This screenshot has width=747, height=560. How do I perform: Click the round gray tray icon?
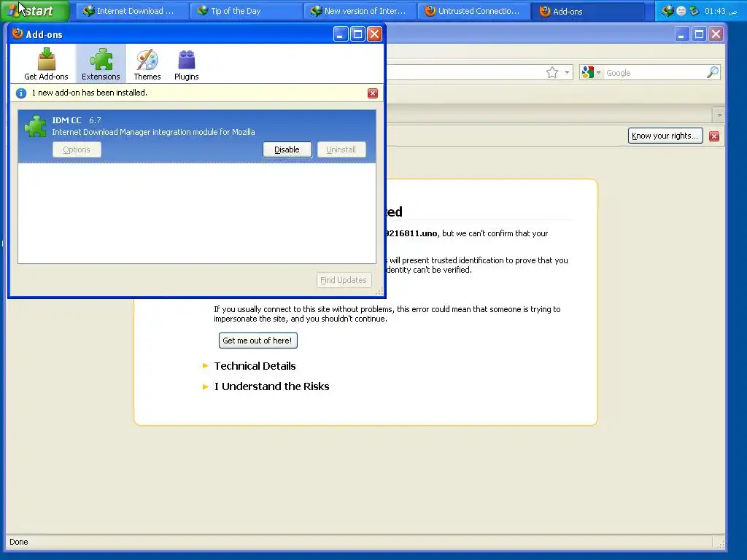(x=681, y=11)
